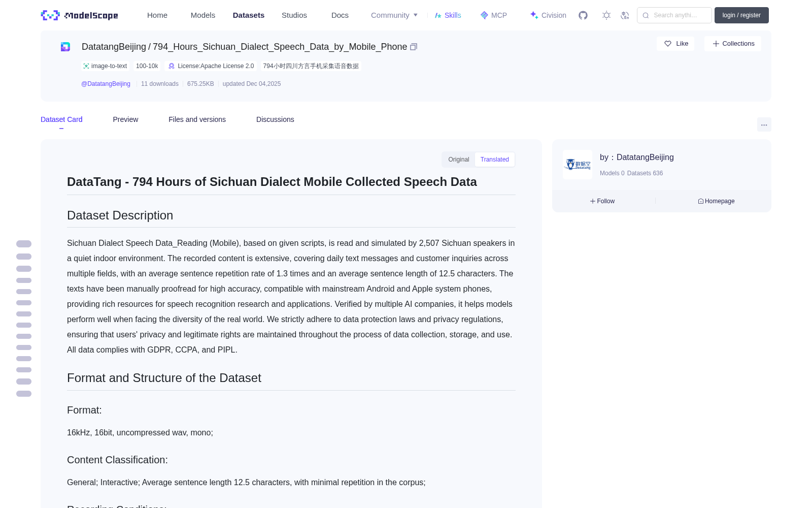Click the repository name 794_Hours_Sichuan_Dialect_Speech_Data_by_Mobile_Phone

[280, 47]
